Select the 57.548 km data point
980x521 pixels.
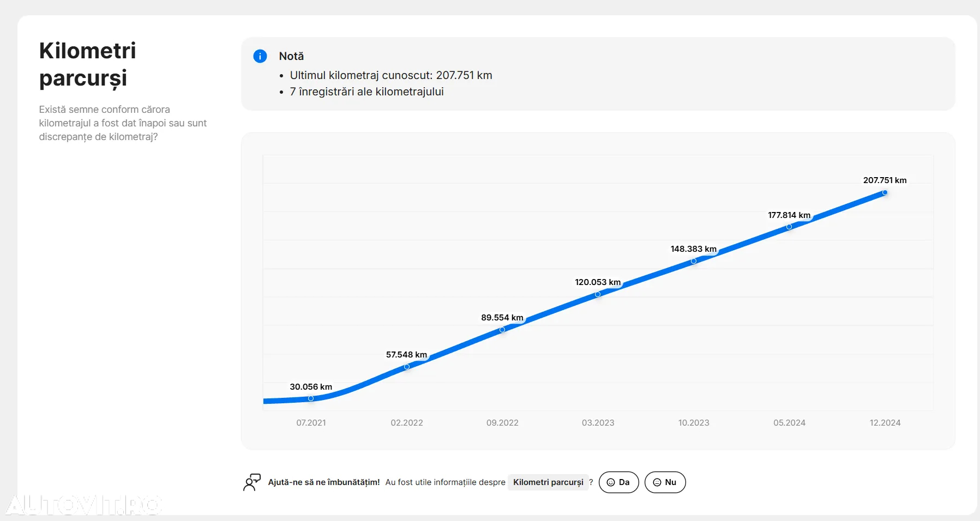click(x=407, y=367)
